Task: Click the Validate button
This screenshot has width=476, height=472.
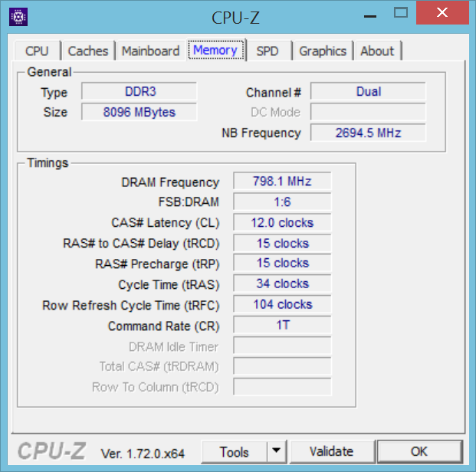Action: coord(331,451)
